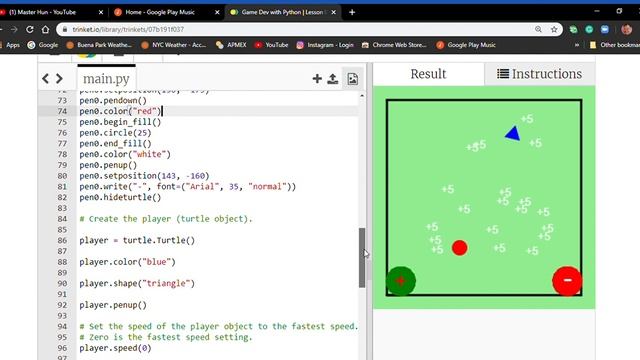640x360 pixels.
Task: Open the YouTube bookmark
Action: pos(271,45)
